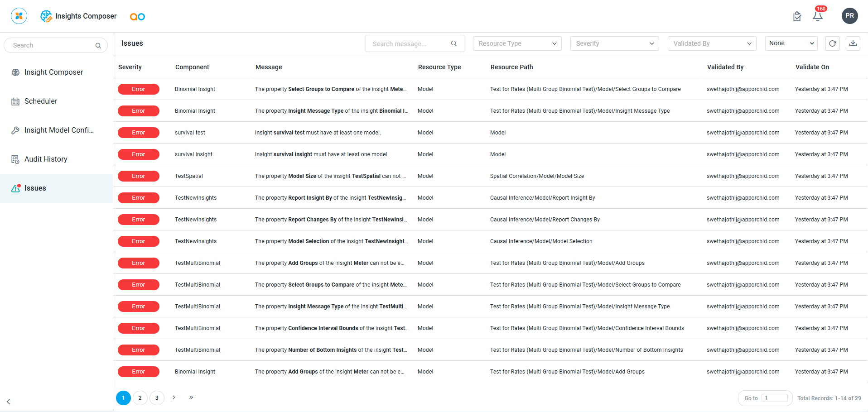Navigate to Scheduler in the sidebar
Image resolution: width=868 pixels, height=412 pixels.
tap(41, 101)
